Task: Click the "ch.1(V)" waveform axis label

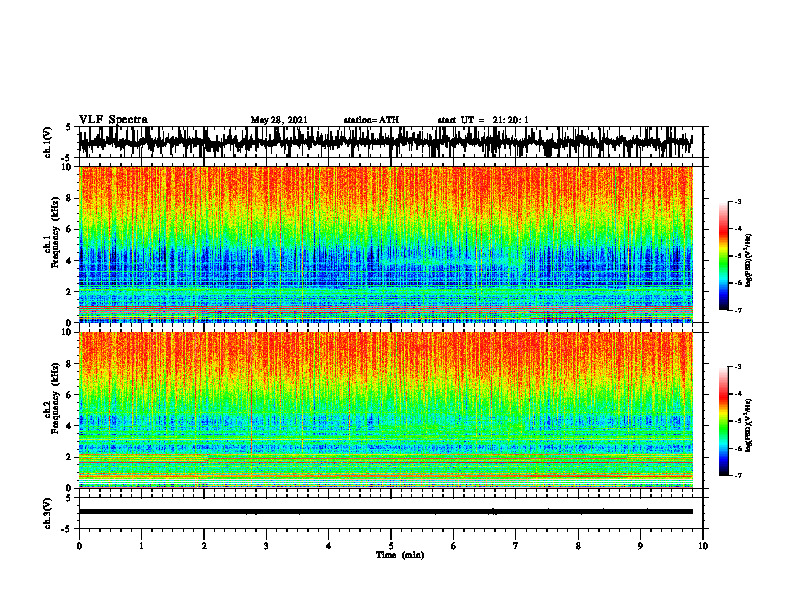Action: 48,142
